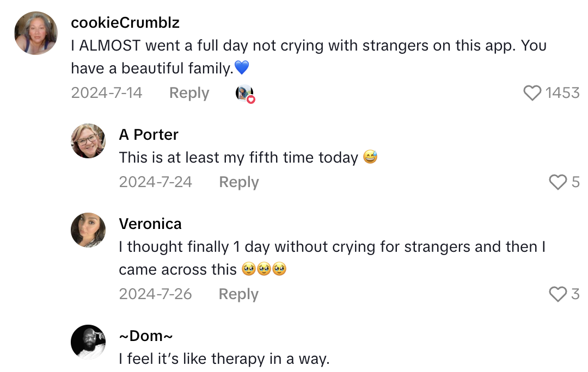Like cookieCrumblz's comment with the heart icon

pyautogui.click(x=532, y=93)
